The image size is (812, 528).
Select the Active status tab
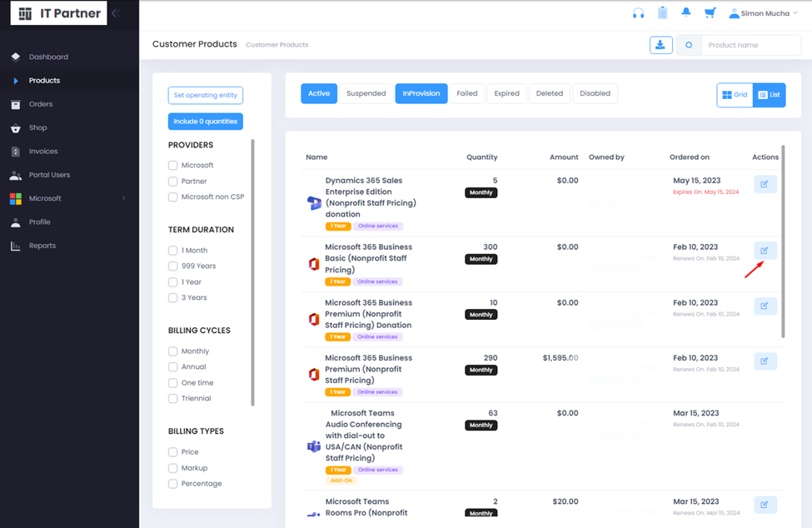tap(319, 94)
